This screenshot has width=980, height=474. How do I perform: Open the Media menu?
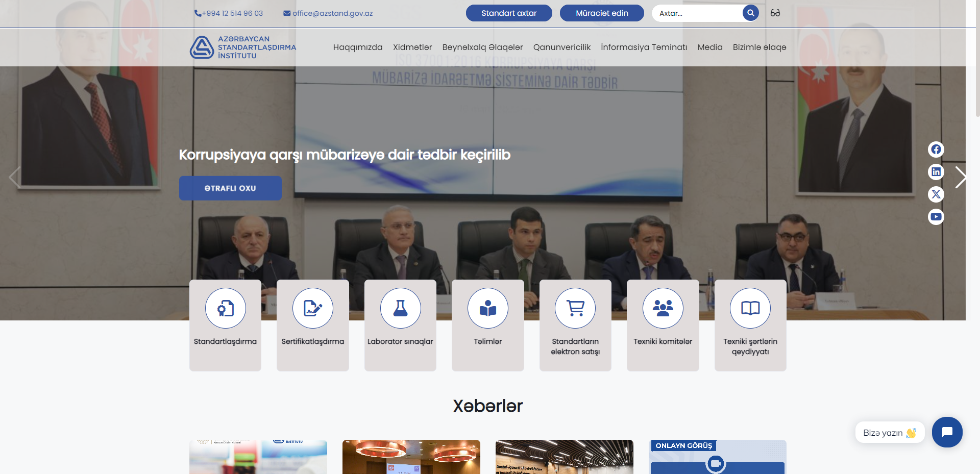710,47
